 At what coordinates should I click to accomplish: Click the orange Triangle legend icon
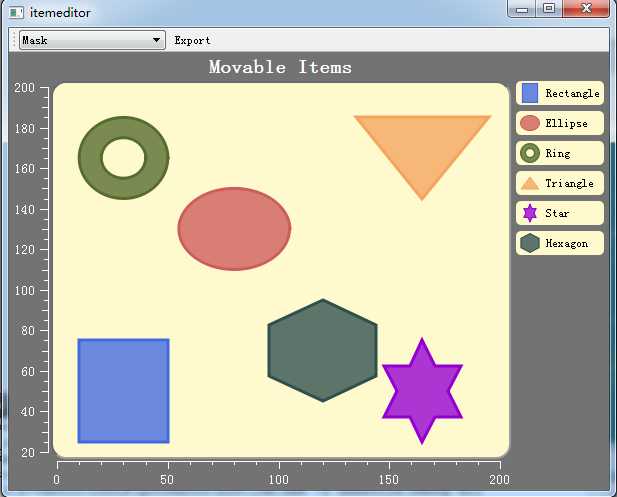click(530, 184)
